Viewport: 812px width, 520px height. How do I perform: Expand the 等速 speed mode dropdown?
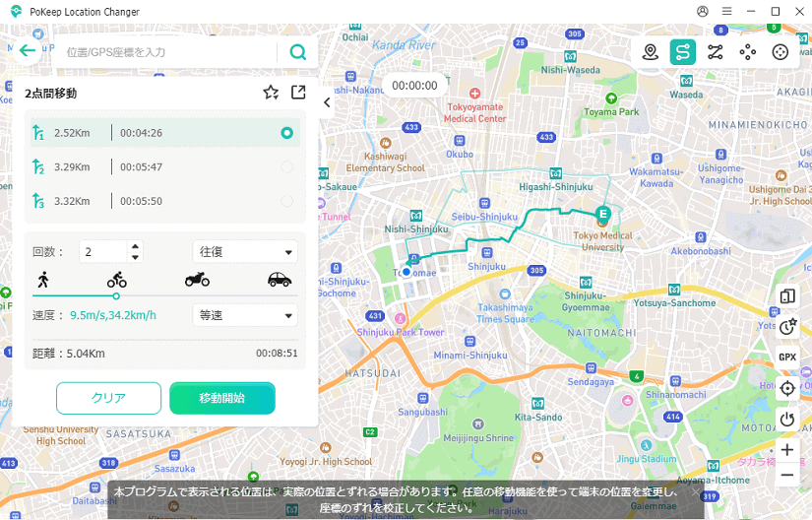(245, 316)
